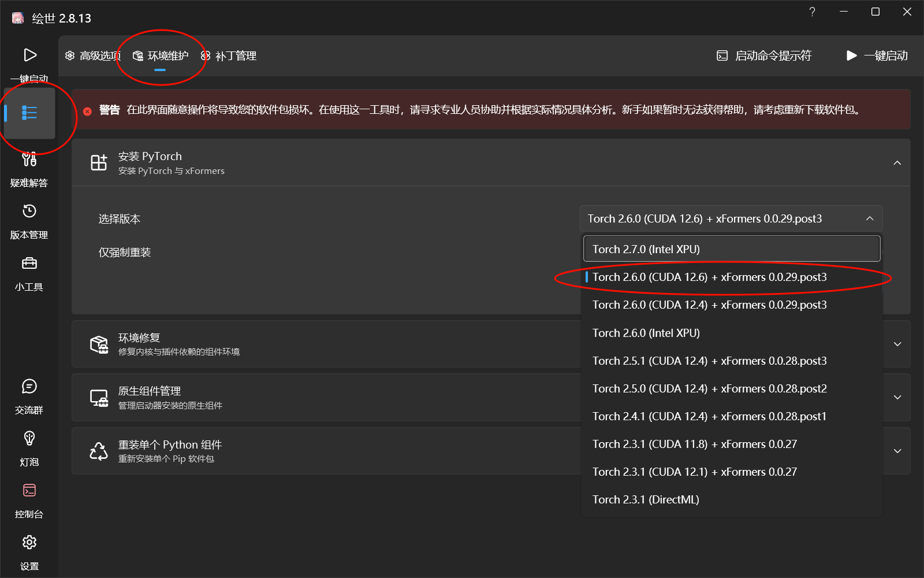The image size is (924, 578).
Task: Select the advanced options list icon in sidebar
Action: point(29,113)
